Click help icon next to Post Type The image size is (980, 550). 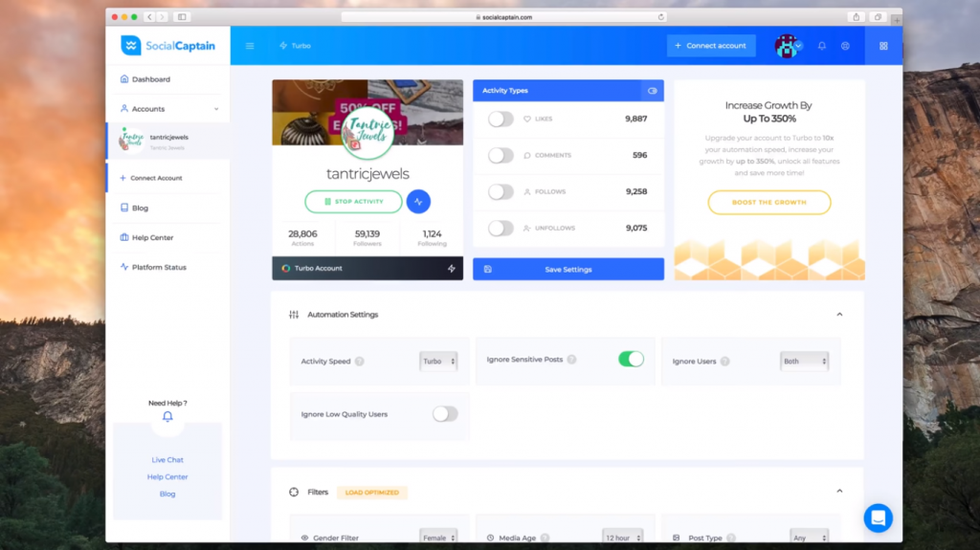coord(731,538)
